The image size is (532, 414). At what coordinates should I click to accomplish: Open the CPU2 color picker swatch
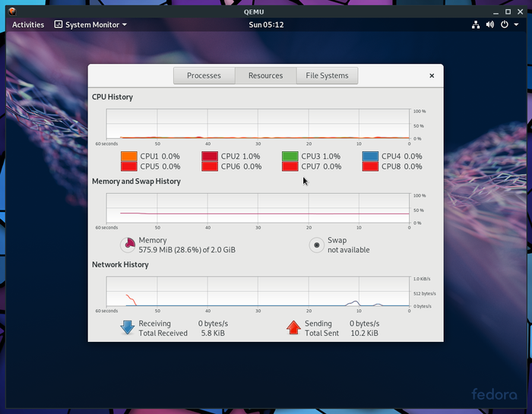(x=210, y=156)
